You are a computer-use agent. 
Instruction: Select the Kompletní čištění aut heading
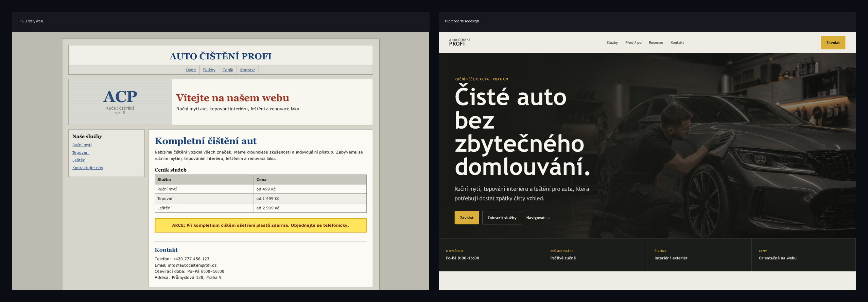206,141
